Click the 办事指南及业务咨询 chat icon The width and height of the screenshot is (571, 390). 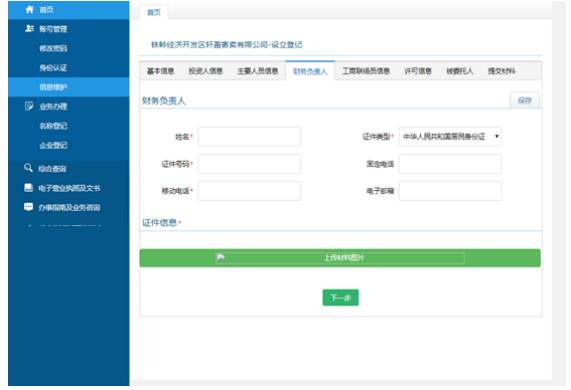point(28,207)
